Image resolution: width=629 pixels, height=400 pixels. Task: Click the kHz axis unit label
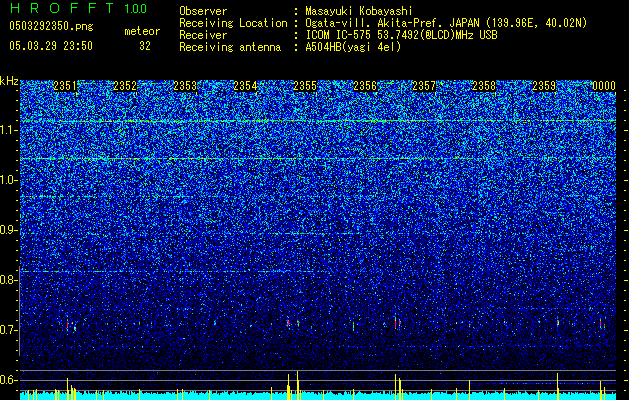[x=9, y=81]
